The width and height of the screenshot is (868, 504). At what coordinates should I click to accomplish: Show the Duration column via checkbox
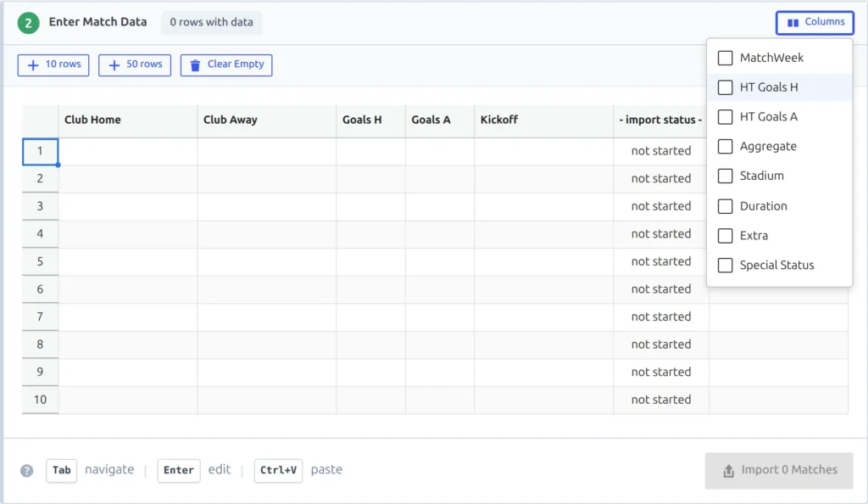(x=726, y=206)
